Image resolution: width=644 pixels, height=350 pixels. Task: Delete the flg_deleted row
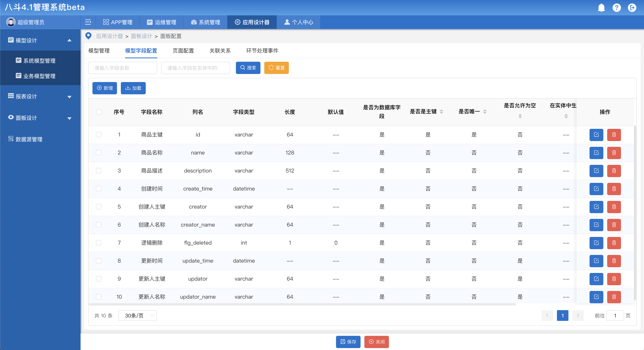point(614,243)
